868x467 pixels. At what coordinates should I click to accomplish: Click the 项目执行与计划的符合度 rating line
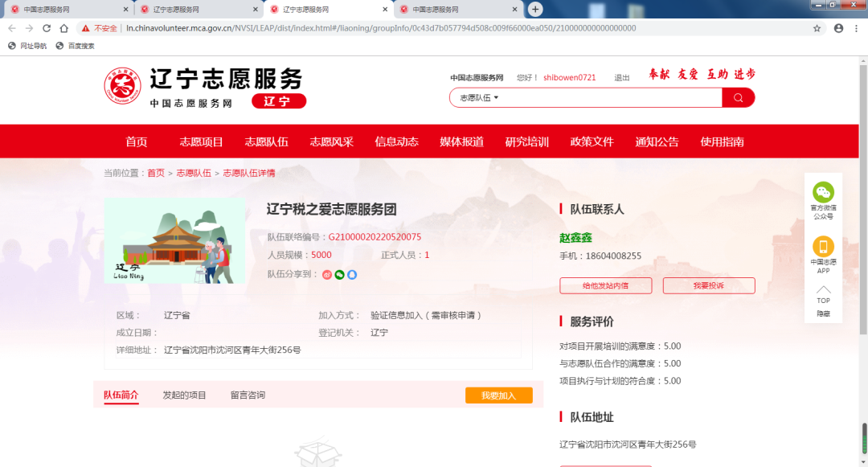(x=620, y=381)
